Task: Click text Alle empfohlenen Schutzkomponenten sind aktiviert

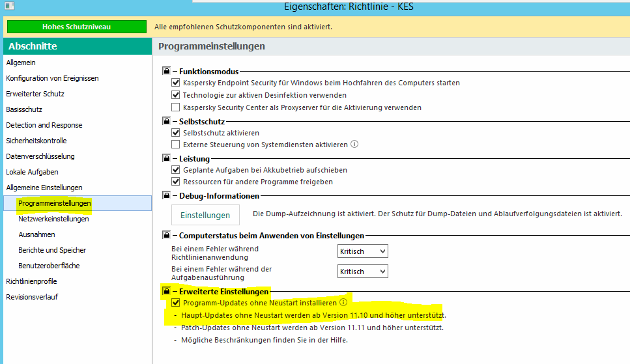Action: tap(244, 27)
